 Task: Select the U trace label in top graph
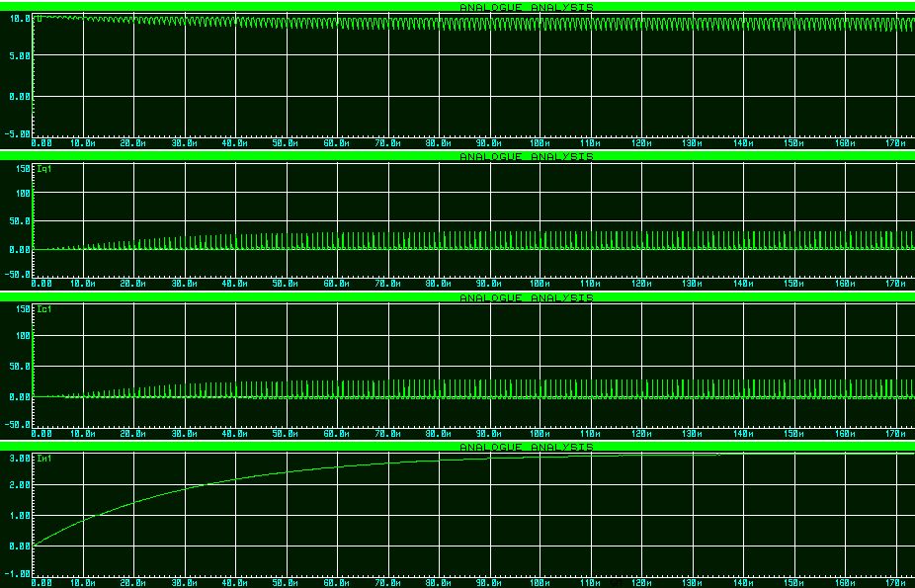pyautogui.click(x=40, y=18)
